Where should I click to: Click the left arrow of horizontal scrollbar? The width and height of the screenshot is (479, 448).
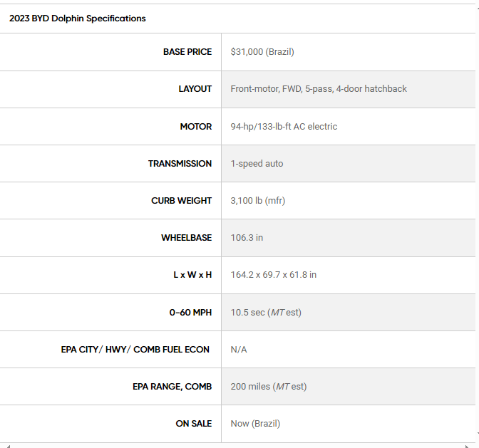7,445
